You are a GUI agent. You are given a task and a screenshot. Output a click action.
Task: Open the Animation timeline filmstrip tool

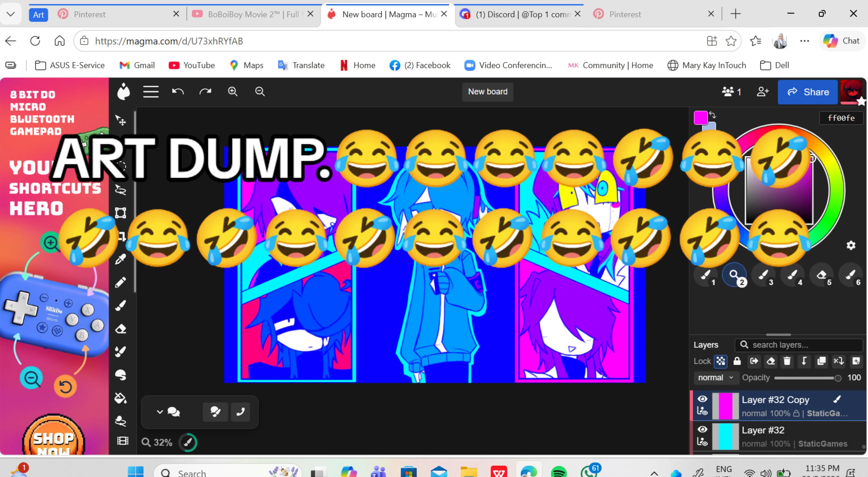tap(123, 441)
